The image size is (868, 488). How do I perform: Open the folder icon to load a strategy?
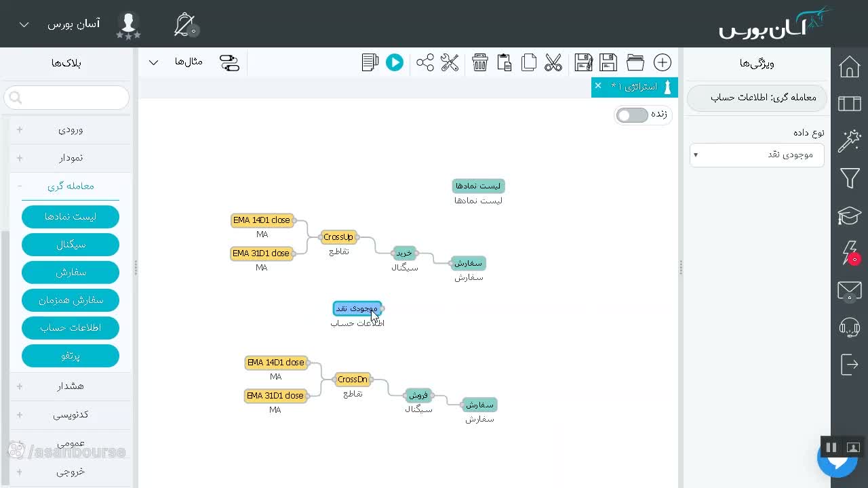[635, 63]
